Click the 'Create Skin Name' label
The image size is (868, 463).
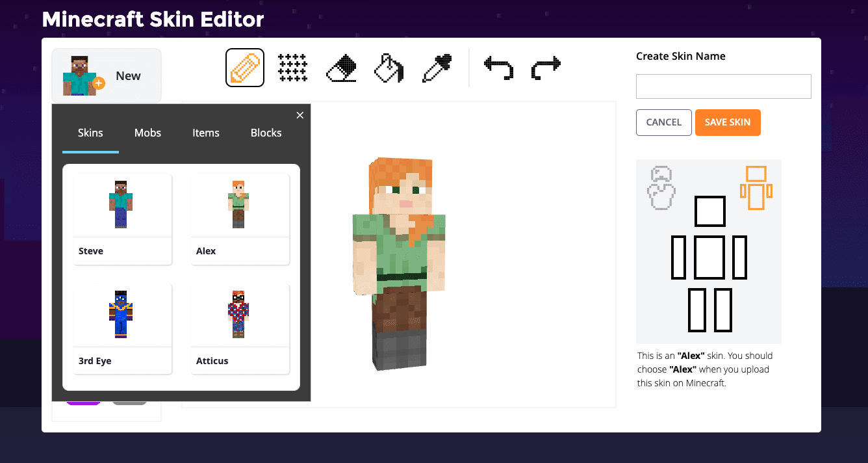click(681, 56)
